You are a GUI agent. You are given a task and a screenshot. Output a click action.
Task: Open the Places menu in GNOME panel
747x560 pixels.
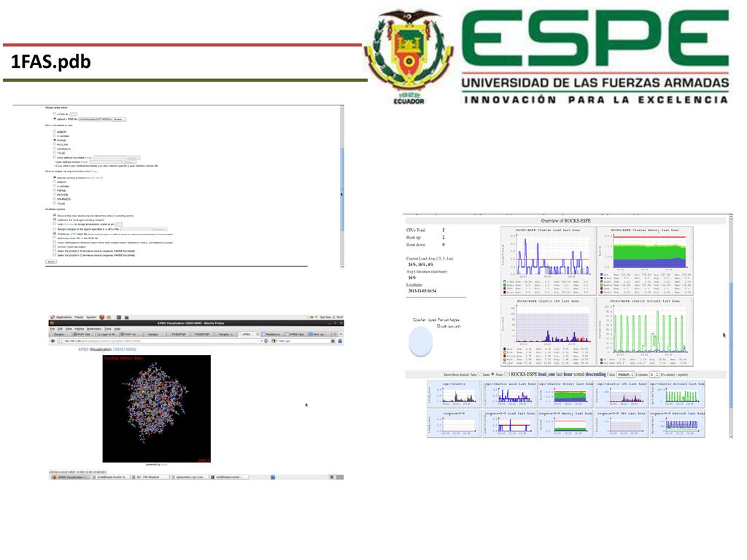coord(79,317)
